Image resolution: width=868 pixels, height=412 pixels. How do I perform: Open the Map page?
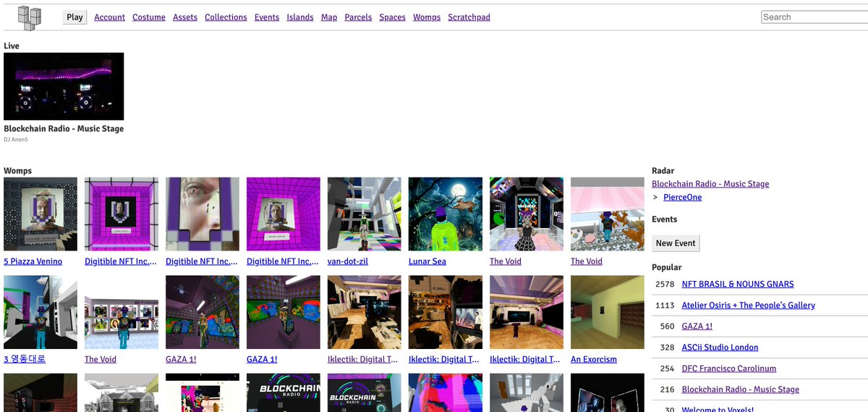(x=329, y=17)
